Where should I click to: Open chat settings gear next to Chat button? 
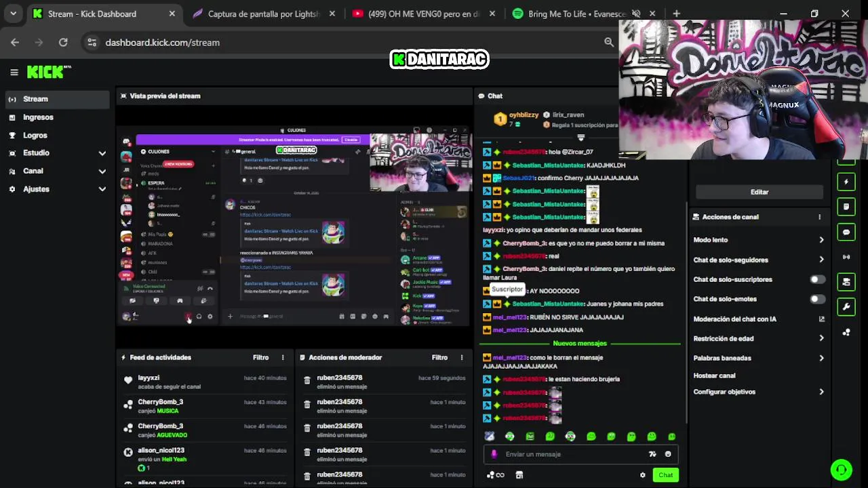tap(643, 475)
